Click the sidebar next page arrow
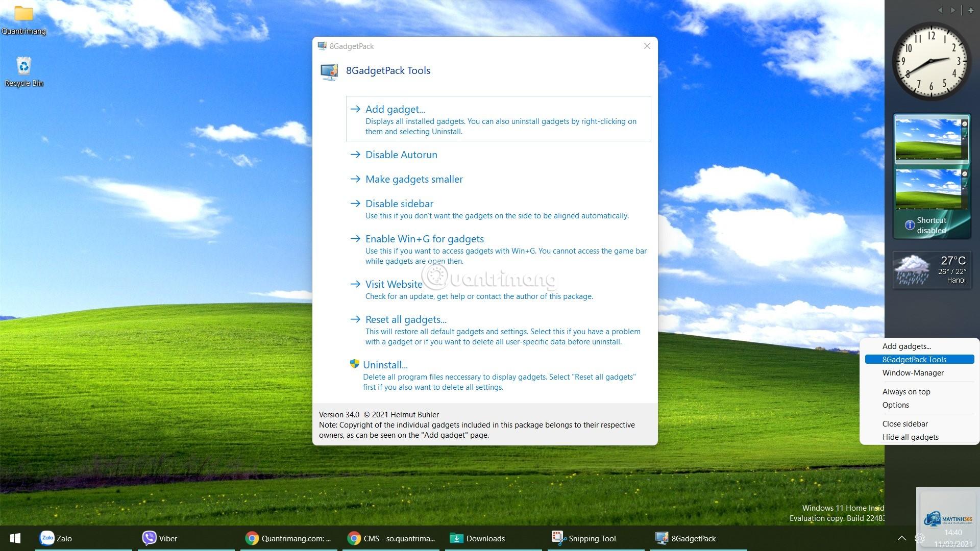 (x=952, y=10)
